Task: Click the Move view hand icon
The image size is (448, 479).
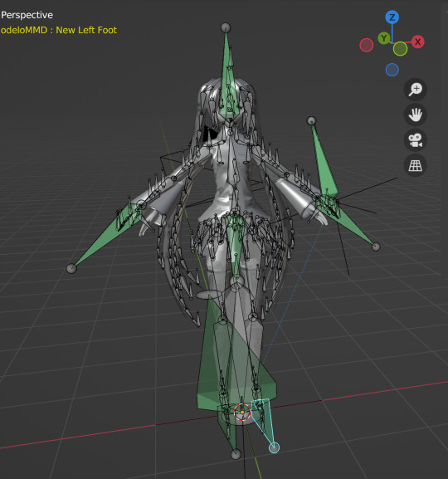Action: coord(416,115)
